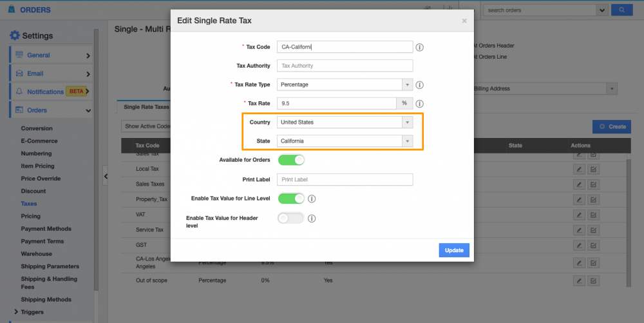Click info icon for Header level tax toggle
This screenshot has width=644, height=323.
(x=312, y=219)
